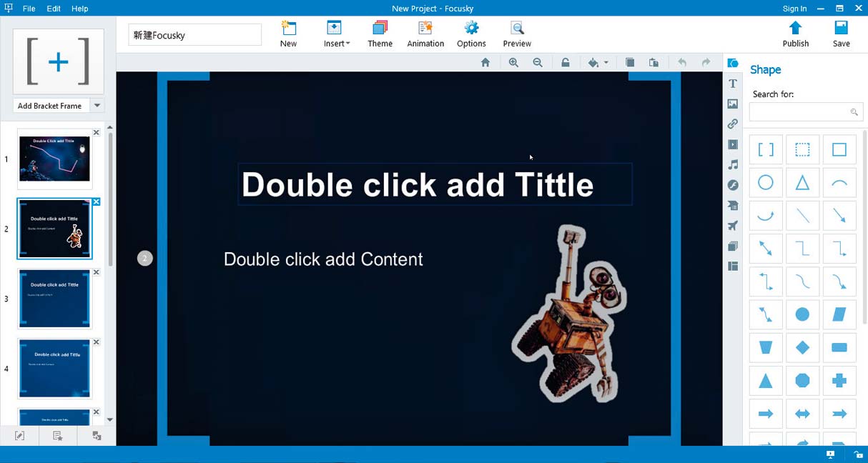Click the replace frame icon below slide list
Viewport: 868px width, 463px height.
pos(97,436)
